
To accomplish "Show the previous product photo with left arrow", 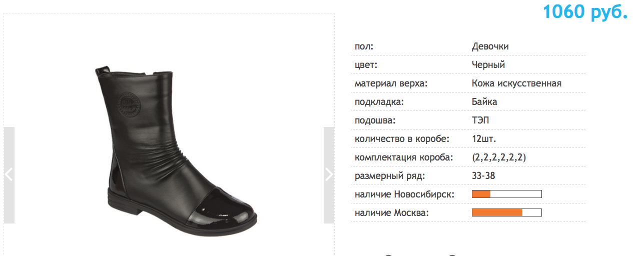I will [x=9, y=175].
